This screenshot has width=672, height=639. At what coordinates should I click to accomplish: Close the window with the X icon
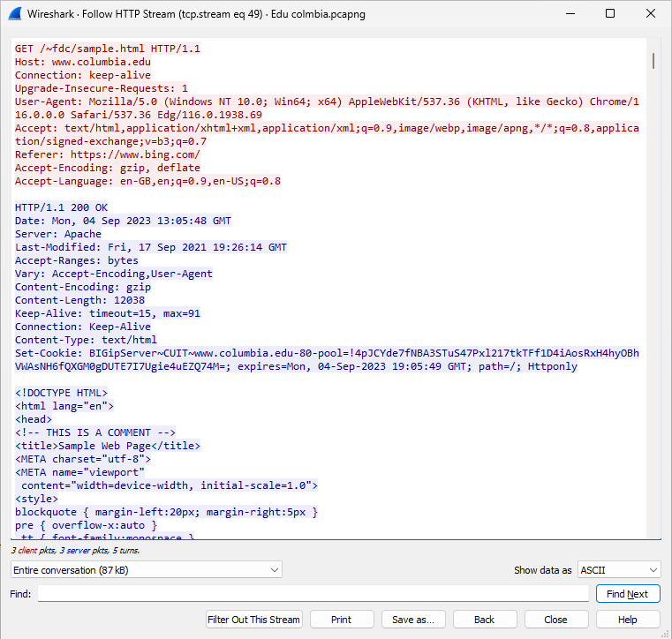tap(650, 14)
